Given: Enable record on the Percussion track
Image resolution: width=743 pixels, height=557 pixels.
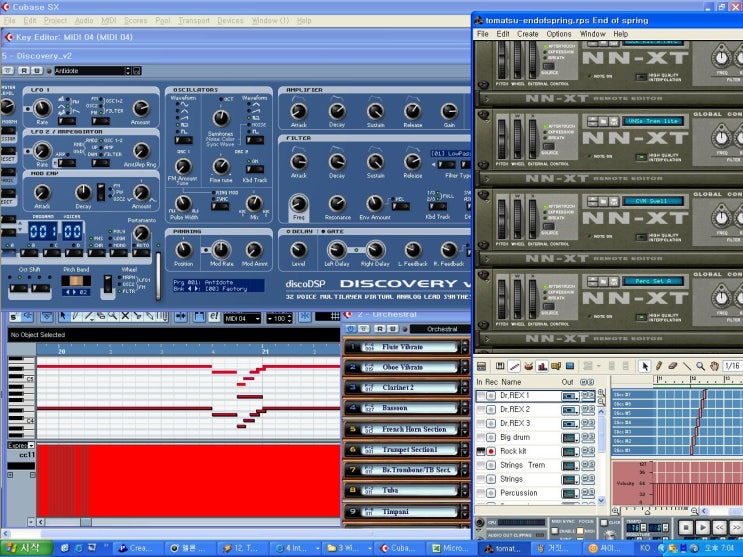Looking at the screenshot, I should pos(491,493).
